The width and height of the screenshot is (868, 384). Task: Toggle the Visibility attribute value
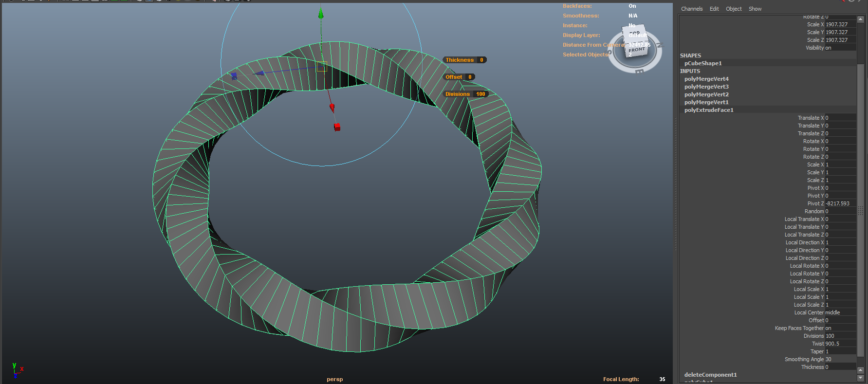coord(840,48)
